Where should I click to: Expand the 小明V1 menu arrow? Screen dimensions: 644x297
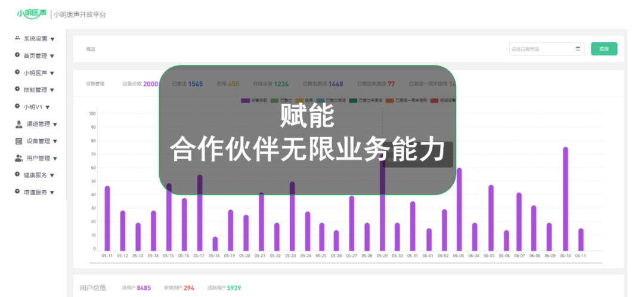click(x=48, y=107)
